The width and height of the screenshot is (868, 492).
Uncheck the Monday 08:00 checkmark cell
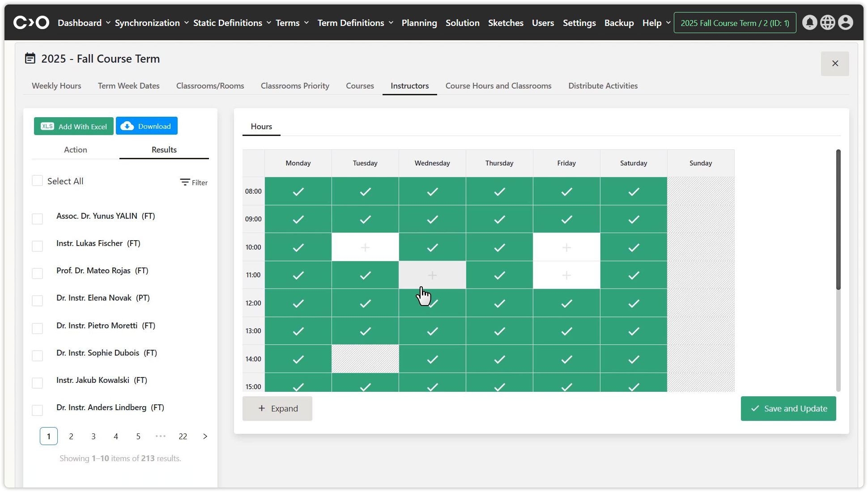click(x=298, y=191)
